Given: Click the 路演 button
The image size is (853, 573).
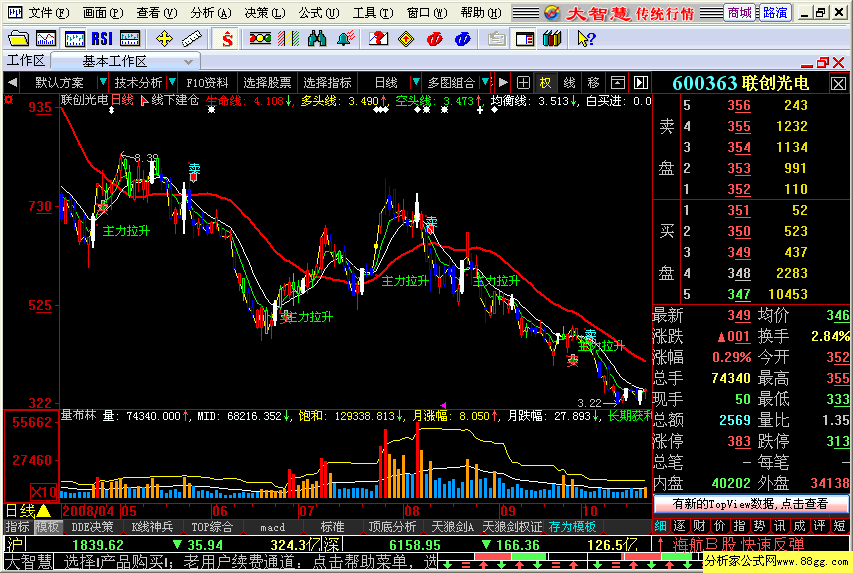Looking at the screenshot, I should point(775,13).
